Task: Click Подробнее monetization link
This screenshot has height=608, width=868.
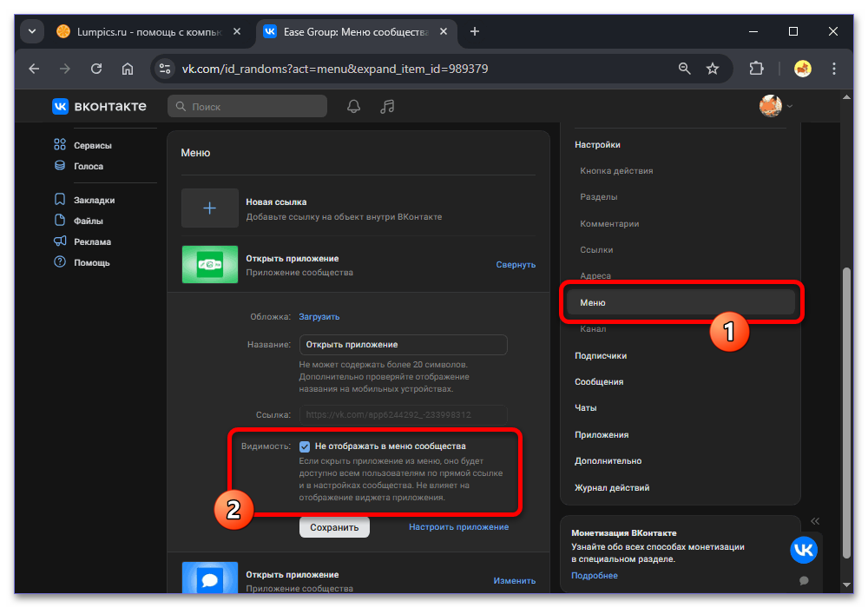Action: coord(594,575)
